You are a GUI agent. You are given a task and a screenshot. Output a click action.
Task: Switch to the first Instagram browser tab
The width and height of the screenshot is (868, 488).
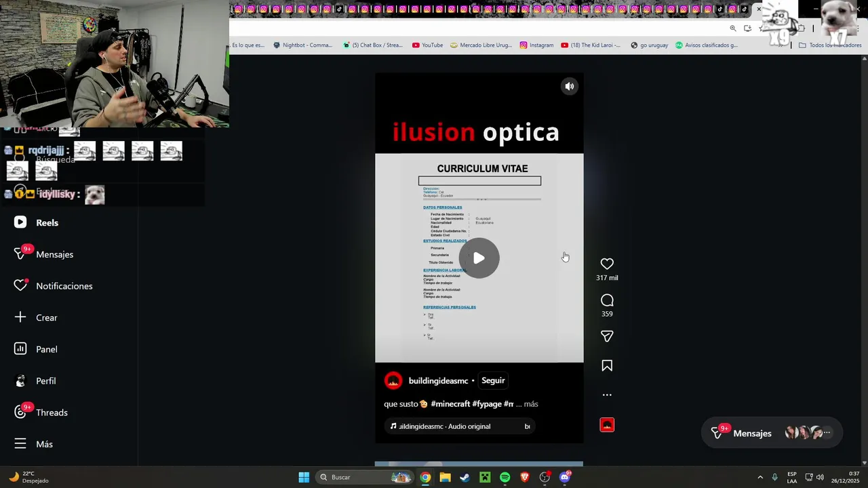[238, 9]
